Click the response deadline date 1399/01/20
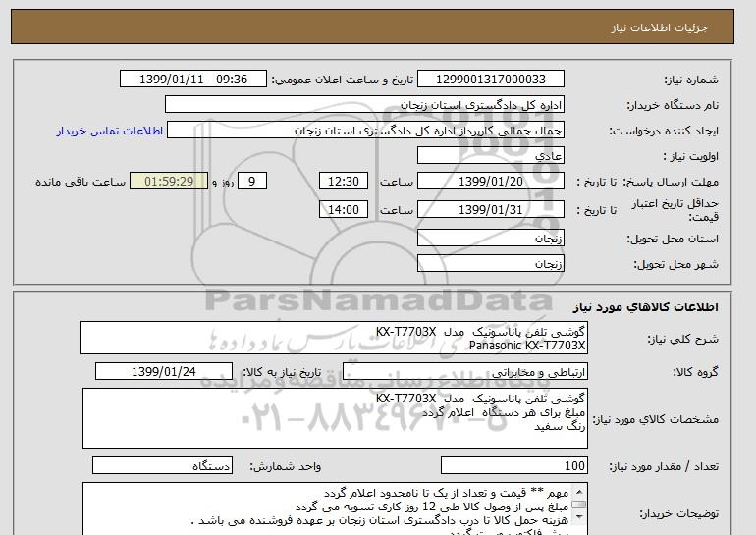 coord(490,182)
